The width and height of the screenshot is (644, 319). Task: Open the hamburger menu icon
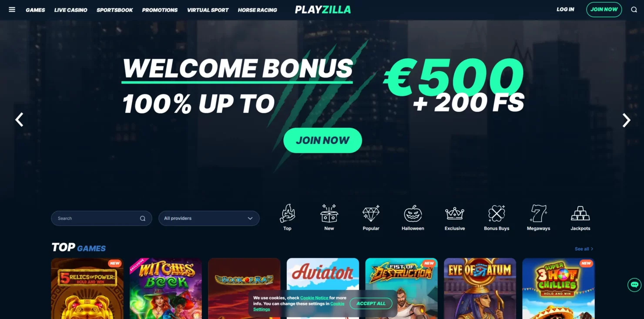[12, 10]
